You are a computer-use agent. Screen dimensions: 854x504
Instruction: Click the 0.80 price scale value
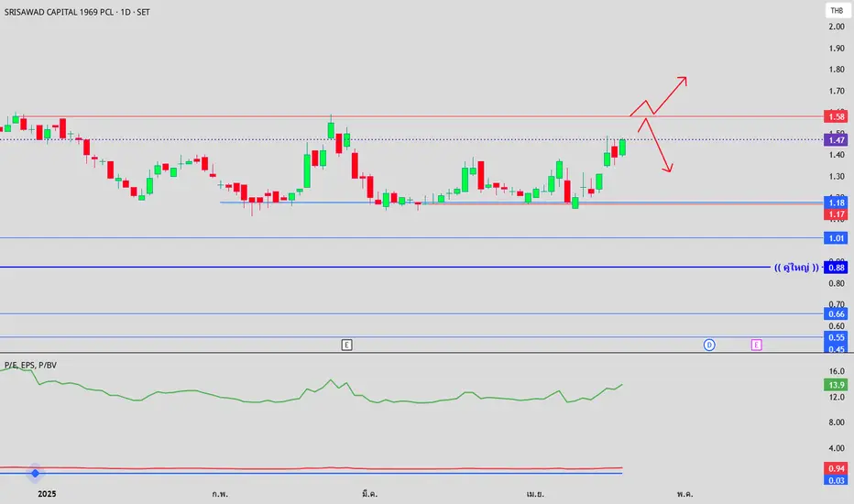click(x=837, y=283)
